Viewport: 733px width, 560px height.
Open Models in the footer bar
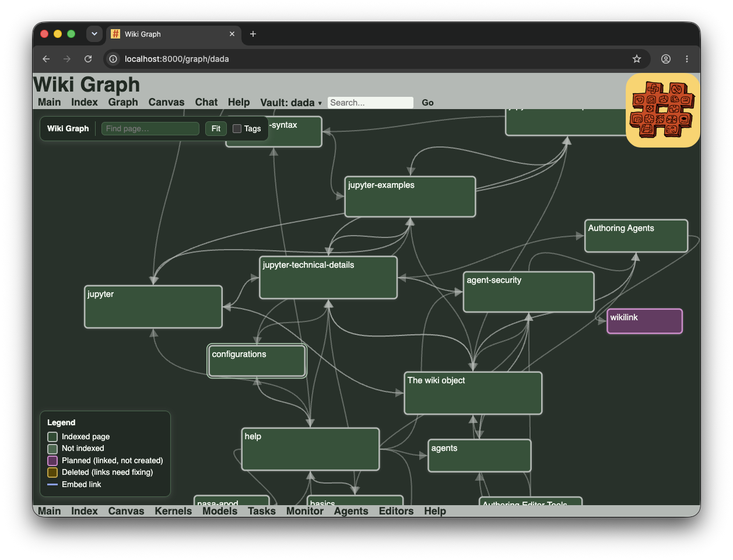click(220, 511)
